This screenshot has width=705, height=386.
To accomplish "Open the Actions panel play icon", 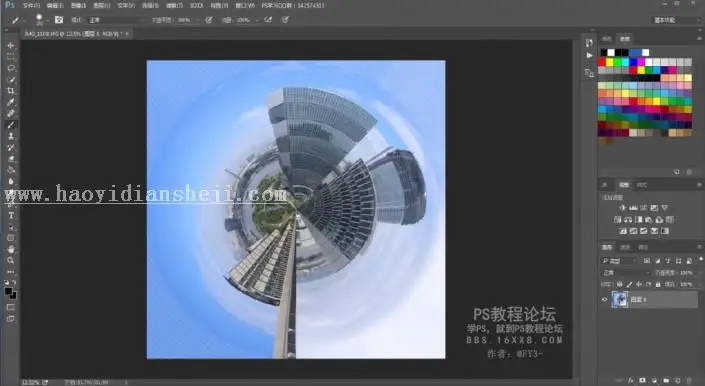I will 589,55.
